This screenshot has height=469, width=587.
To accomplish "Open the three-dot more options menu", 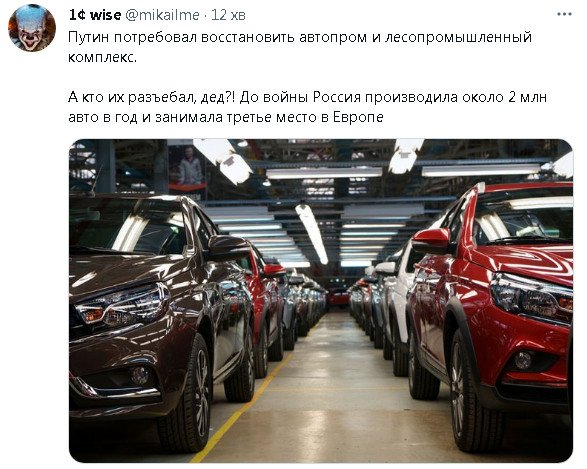I will 564,15.
